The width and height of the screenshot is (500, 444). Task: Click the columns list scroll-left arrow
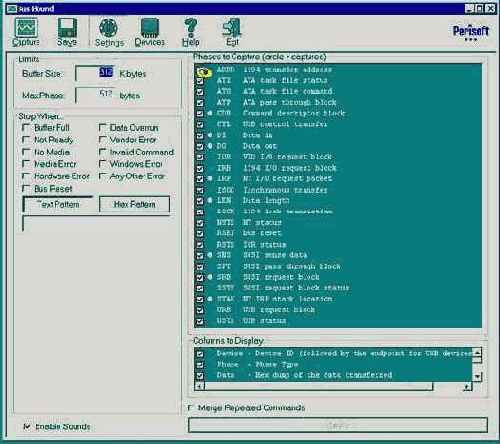[x=200, y=386]
